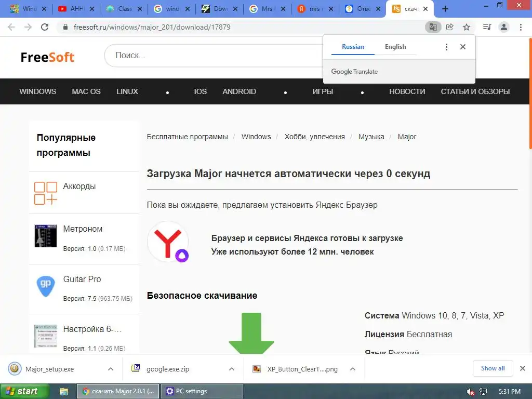This screenshot has height=399, width=532.
Task: Click the google.exe.zip file icon
Action: tap(136, 368)
